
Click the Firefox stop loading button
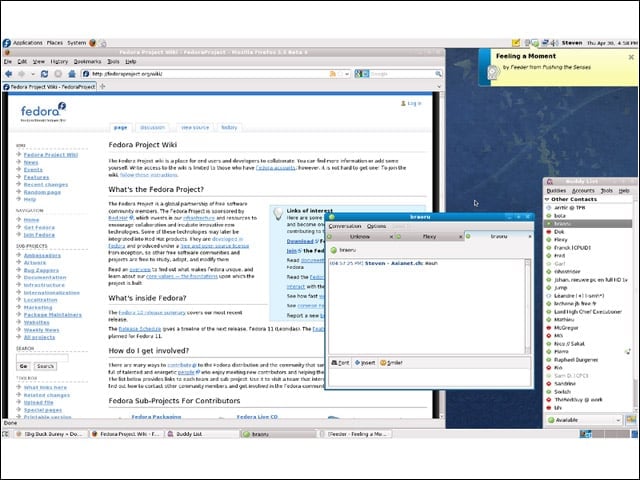click(58, 74)
